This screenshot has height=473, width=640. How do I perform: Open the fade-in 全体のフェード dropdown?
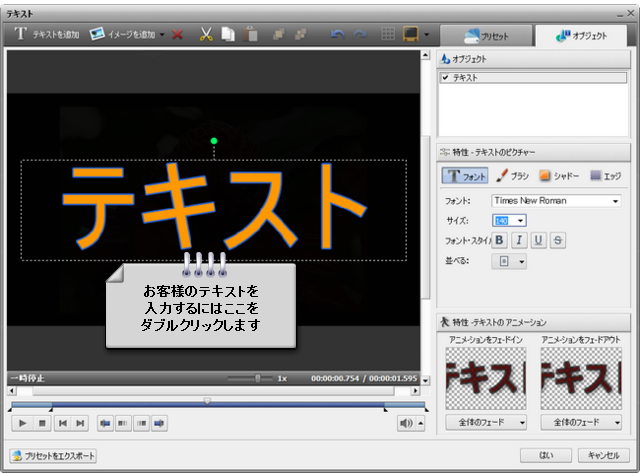tap(485, 423)
